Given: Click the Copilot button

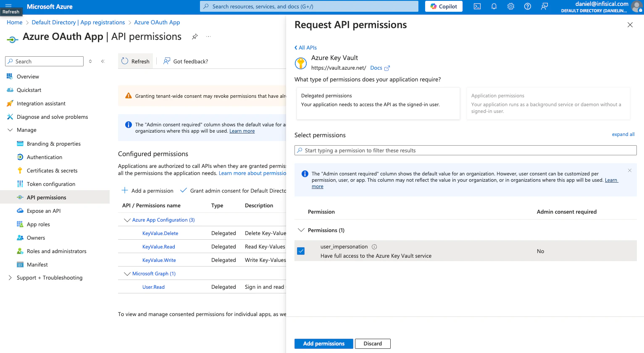Looking at the screenshot, I should click(444, 6).
